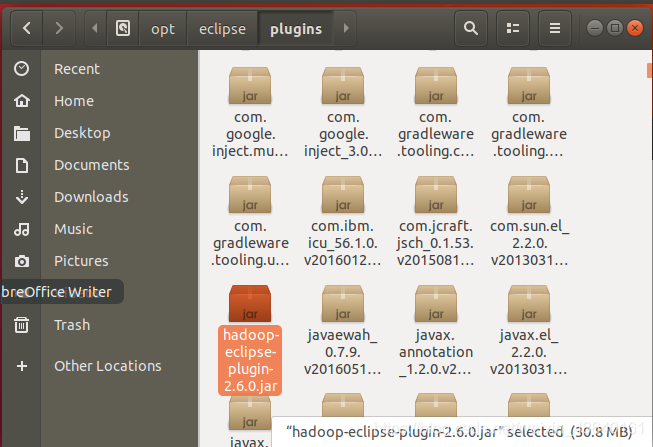
Task: Click the com.sun.el_2.2.0.v2013031... file name
Action: point(529,243)
